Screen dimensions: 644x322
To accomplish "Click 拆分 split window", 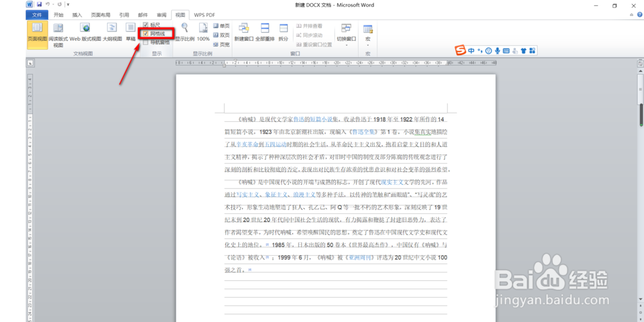I will click(283, 32).
